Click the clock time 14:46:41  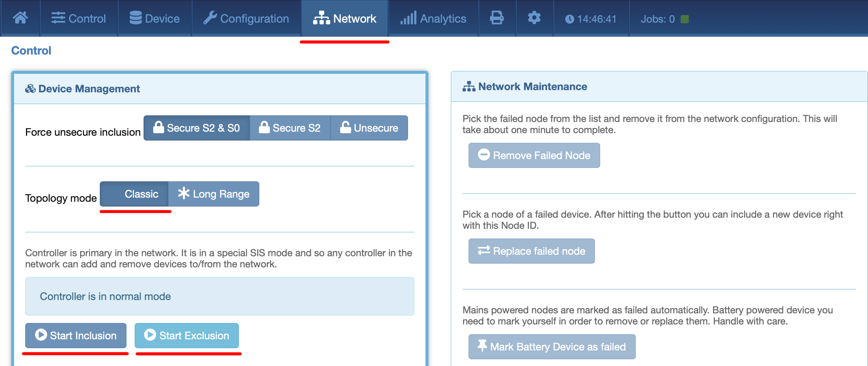591,19
